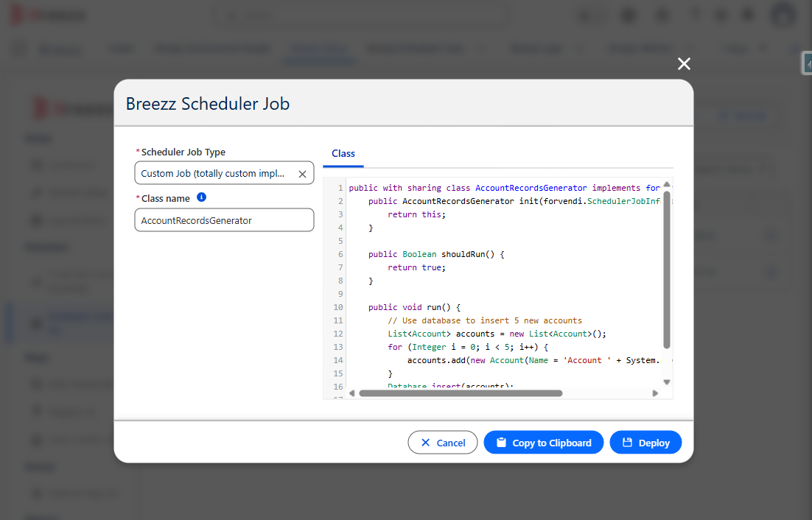Open the Scheduler Job Type combo box

point(224,173)
